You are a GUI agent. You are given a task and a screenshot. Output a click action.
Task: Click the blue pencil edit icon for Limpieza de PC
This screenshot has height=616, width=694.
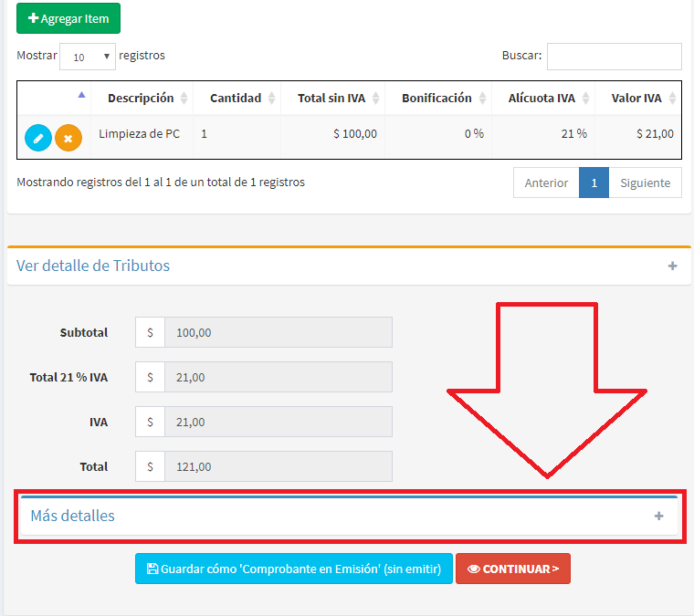(38, 138)
